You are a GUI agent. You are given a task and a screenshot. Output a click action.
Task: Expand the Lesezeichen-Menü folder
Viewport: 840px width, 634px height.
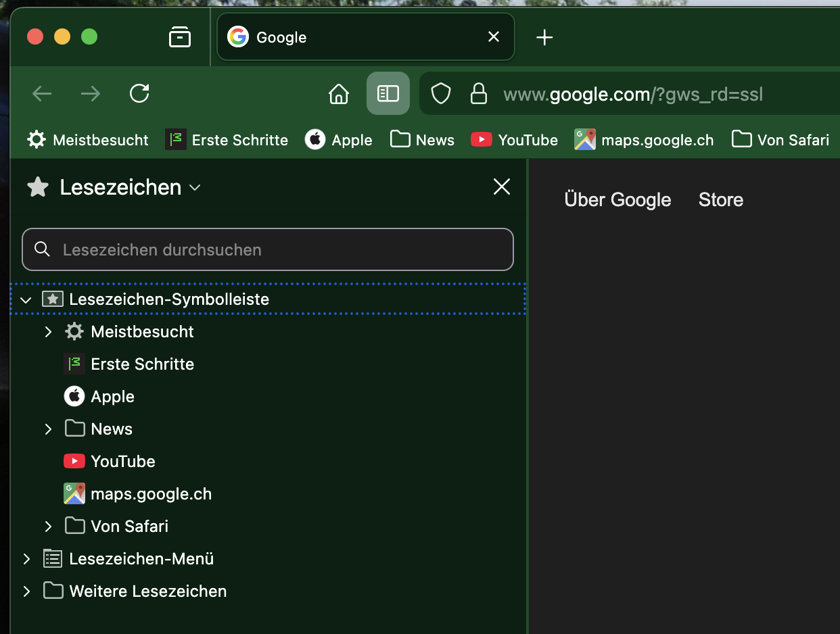tap(26, 559)
